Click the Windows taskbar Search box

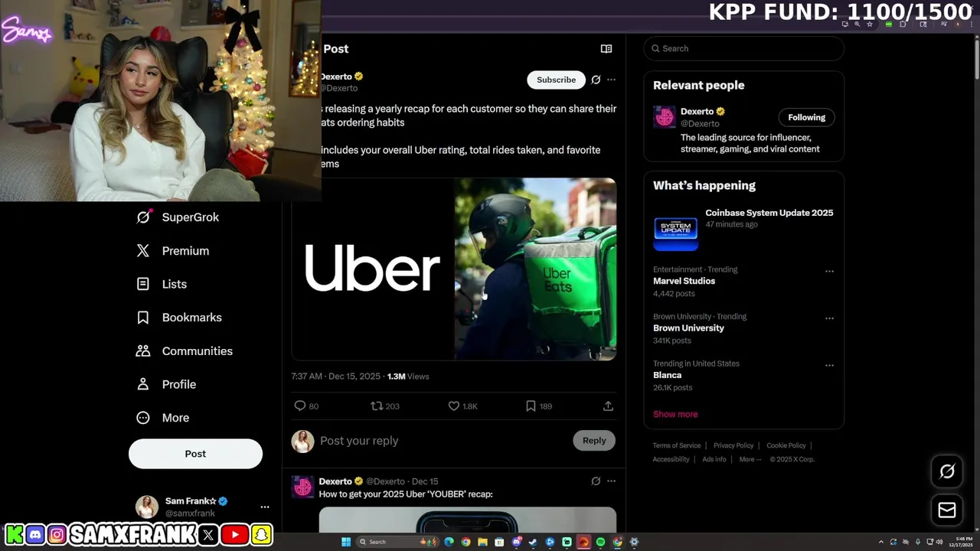click(x=397, y=542)
